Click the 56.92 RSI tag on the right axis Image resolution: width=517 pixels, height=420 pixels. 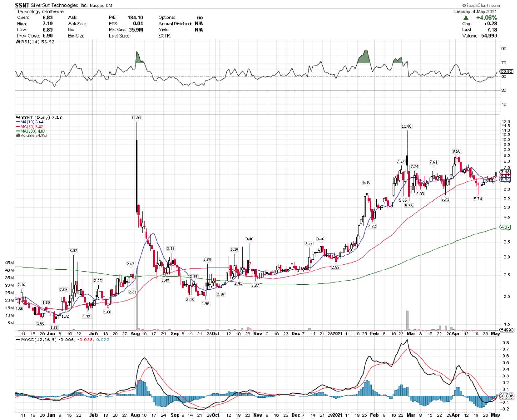[x=507, y=71]
